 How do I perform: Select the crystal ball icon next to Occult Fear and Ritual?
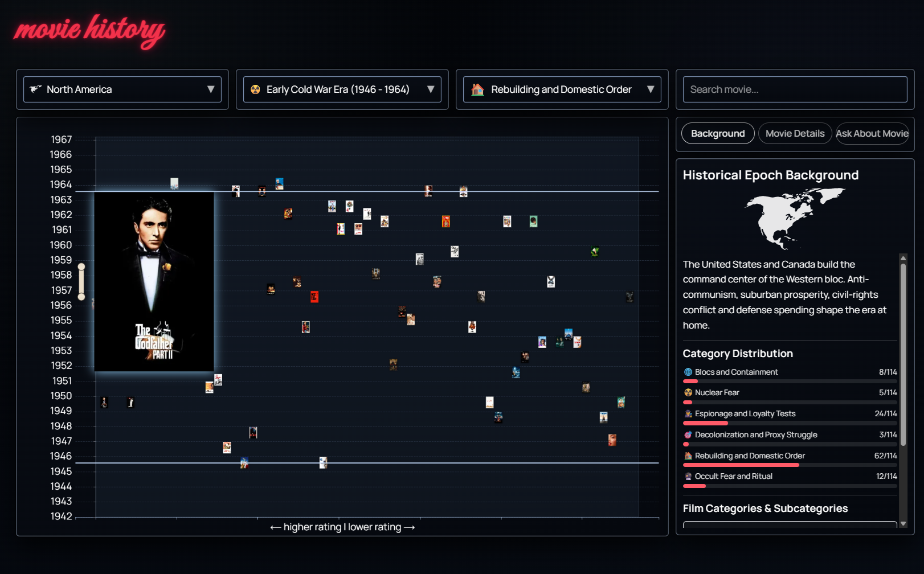click(x=687, y=477)
